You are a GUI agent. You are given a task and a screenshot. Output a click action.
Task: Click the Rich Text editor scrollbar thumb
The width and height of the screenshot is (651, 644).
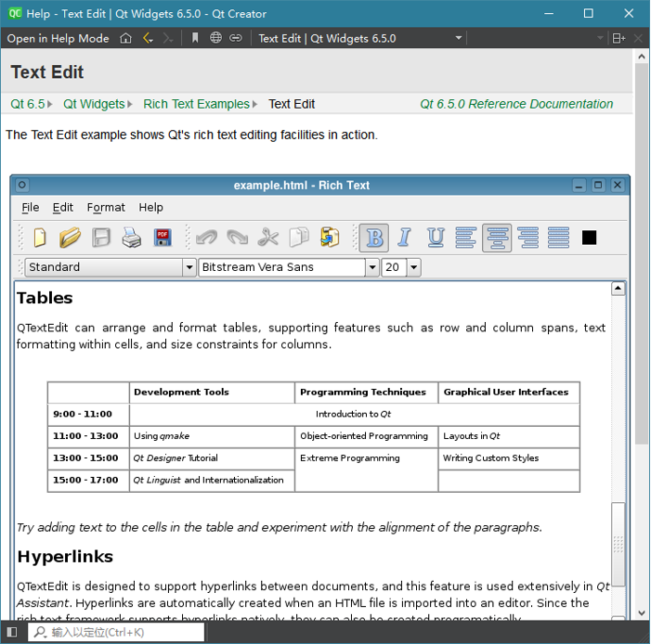(x=618, y=544)
